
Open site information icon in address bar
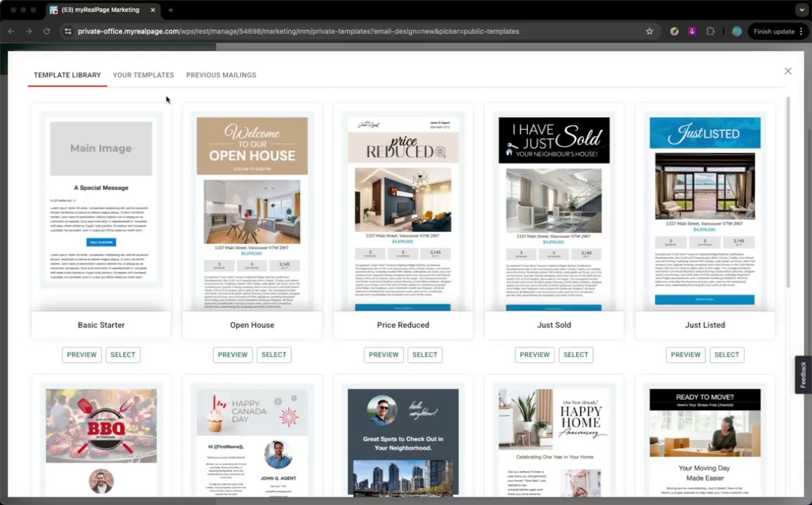click(x=68, y=32)
